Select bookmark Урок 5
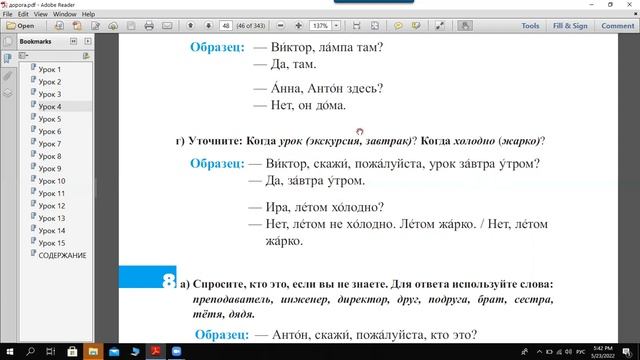Screen dimensions: 640x360 click(50, 119)
